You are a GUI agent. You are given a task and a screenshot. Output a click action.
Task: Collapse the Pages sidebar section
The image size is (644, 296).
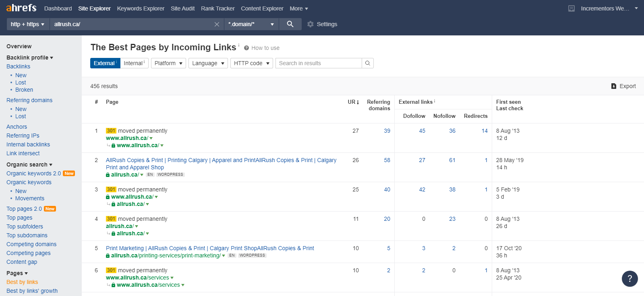(17, 273)
